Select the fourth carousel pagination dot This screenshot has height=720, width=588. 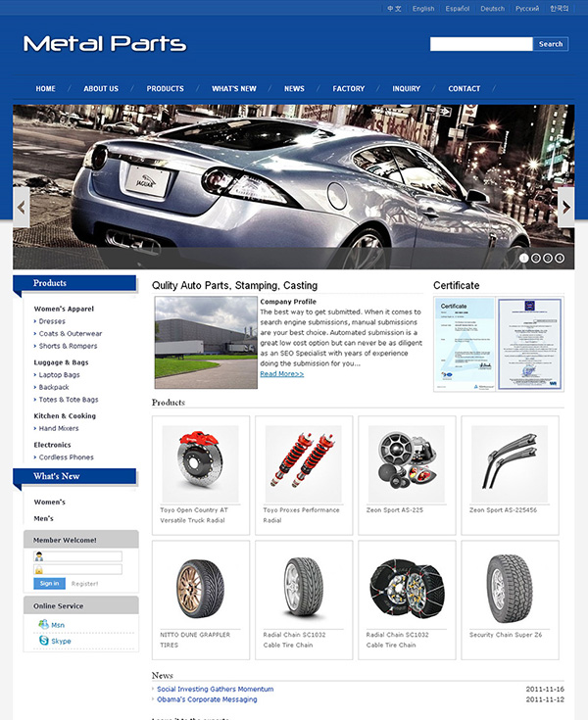pyautogui.click(x=560, y=259)
